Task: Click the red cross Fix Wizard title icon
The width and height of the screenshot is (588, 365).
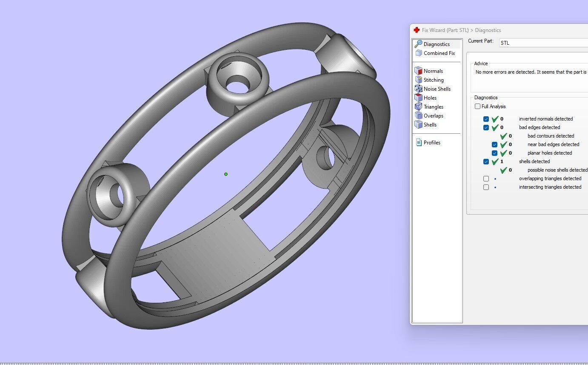Action: tap(417, 30)
